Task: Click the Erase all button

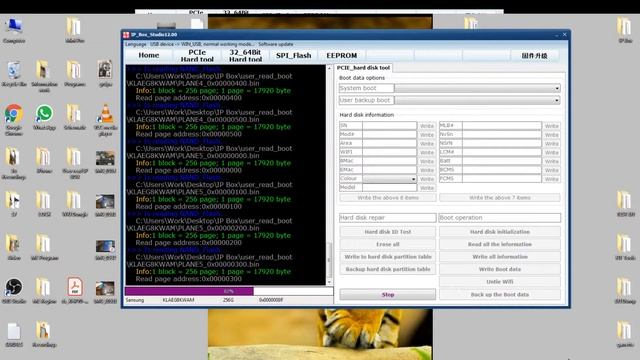Action: [388, 244]
